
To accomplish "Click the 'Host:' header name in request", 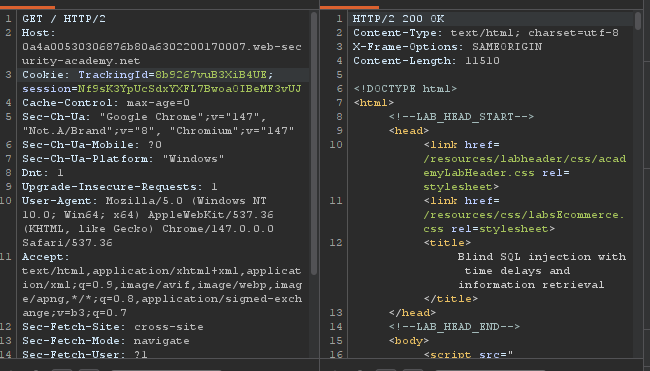I will pyautogui.click(x=39, y=33).
